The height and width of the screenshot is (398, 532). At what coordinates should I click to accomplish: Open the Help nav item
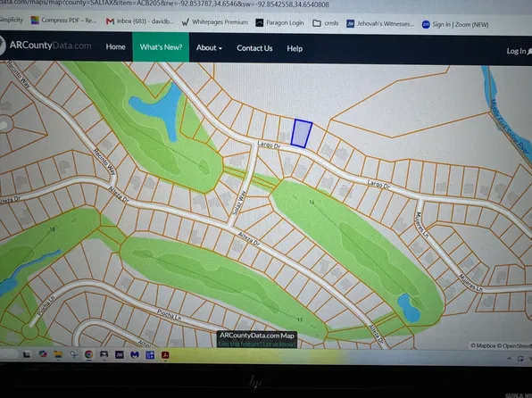coord(295,48)
